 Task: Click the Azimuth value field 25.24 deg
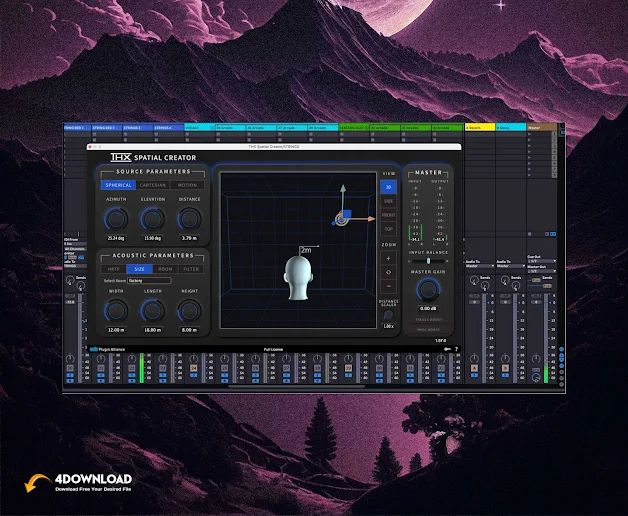(x=116, y=238)
